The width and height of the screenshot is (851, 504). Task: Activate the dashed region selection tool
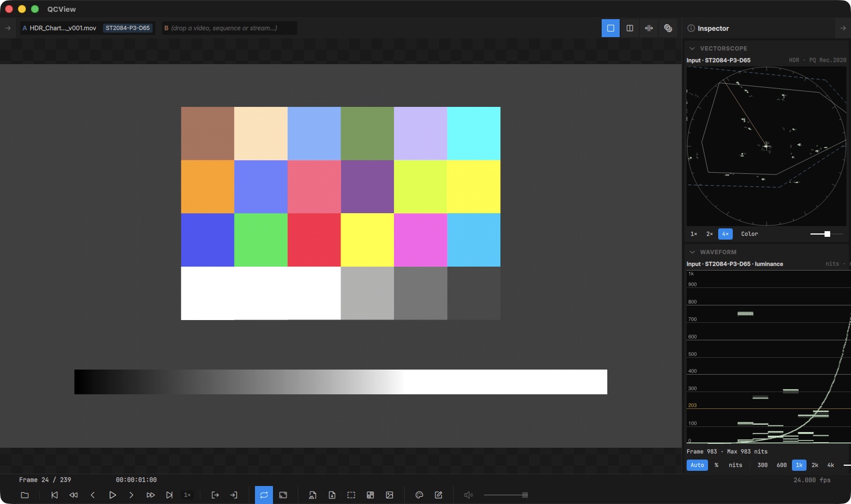pyautogui.click(x=351, y=495)
